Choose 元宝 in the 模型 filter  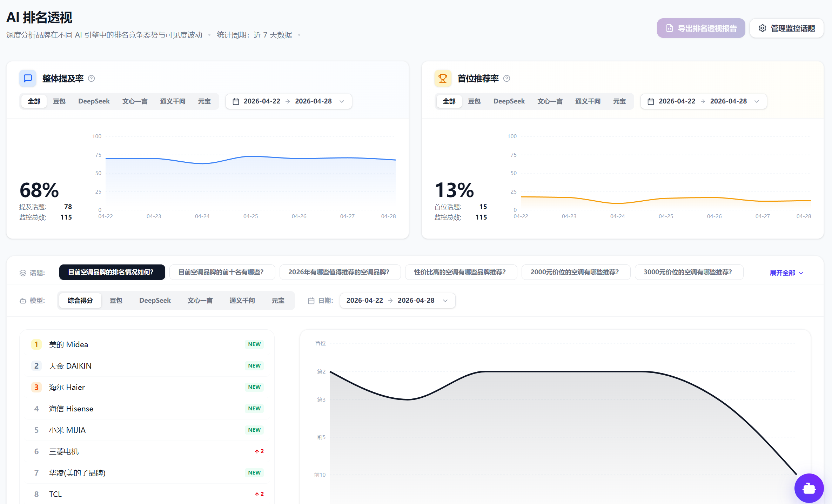coord(278,301)
